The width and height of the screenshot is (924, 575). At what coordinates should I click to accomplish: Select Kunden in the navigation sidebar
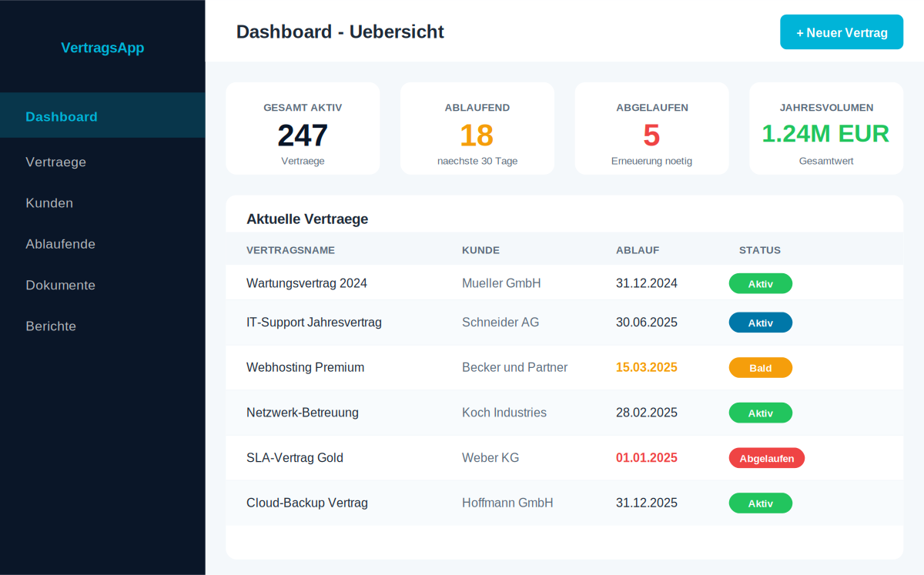click(x=49, y=202)
